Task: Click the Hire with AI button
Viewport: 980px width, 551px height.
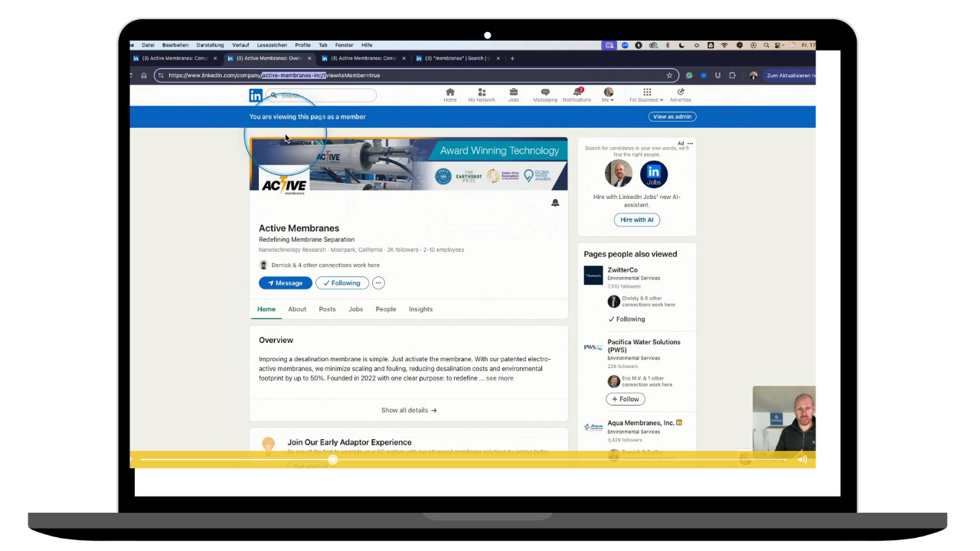Action: click(x=637, y=220)
